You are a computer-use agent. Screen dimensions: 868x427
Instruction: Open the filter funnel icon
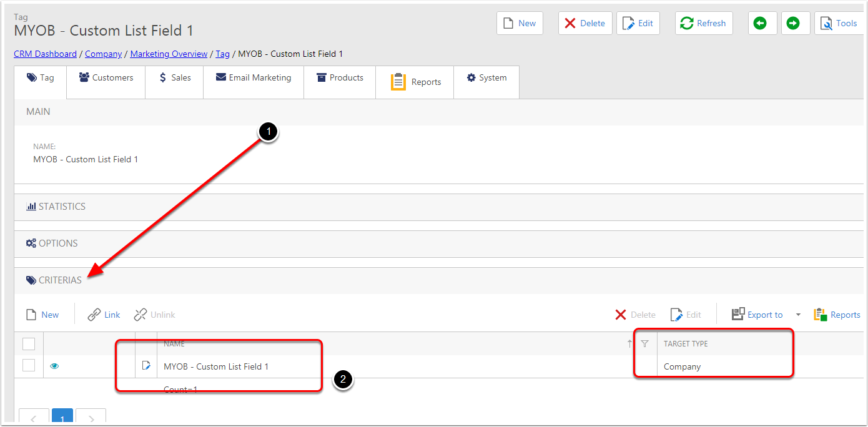pos(645,344)
